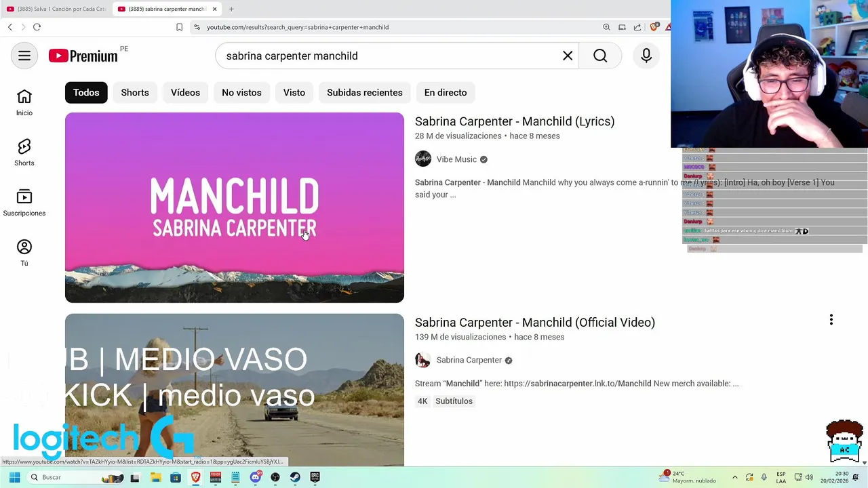868x488 pixels.
Task: Click the notification bell in the tray
Action: pyautogui.click(x=856, y=477)
